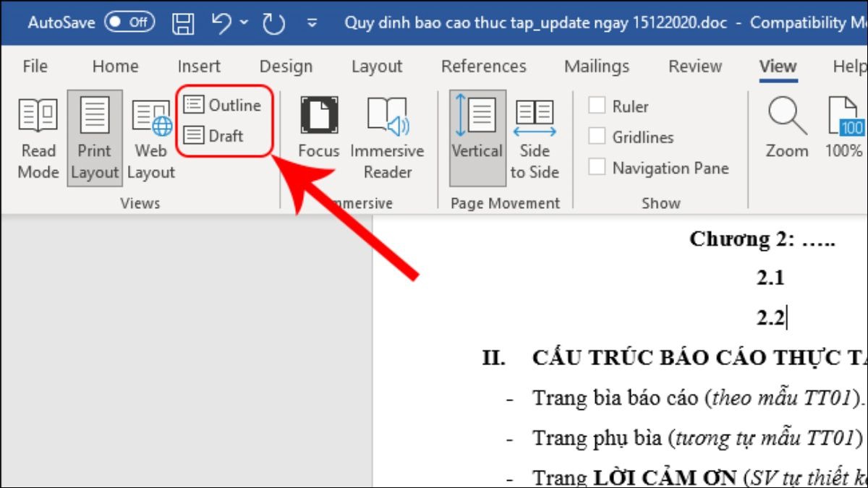Select the View tab
The image size is (868, 488).
click(x=778, y=67)
